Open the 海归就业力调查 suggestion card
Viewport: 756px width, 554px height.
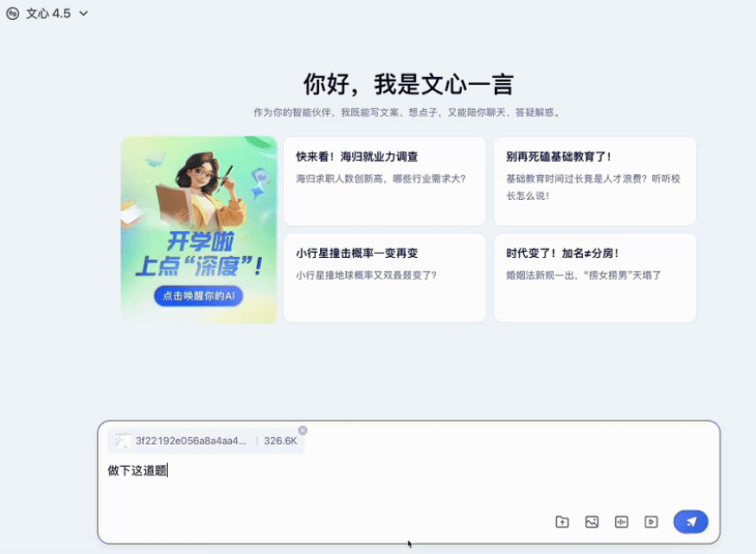click(384, 182)
